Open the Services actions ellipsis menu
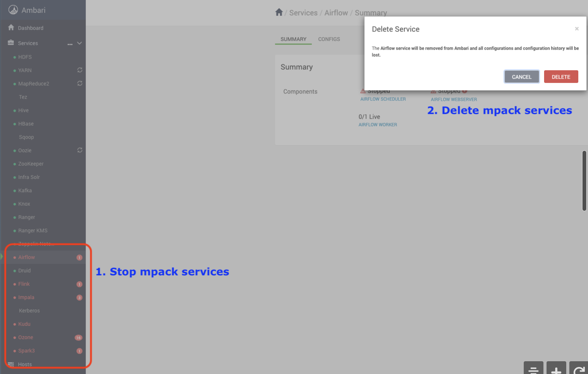 [x=70, y=44]
